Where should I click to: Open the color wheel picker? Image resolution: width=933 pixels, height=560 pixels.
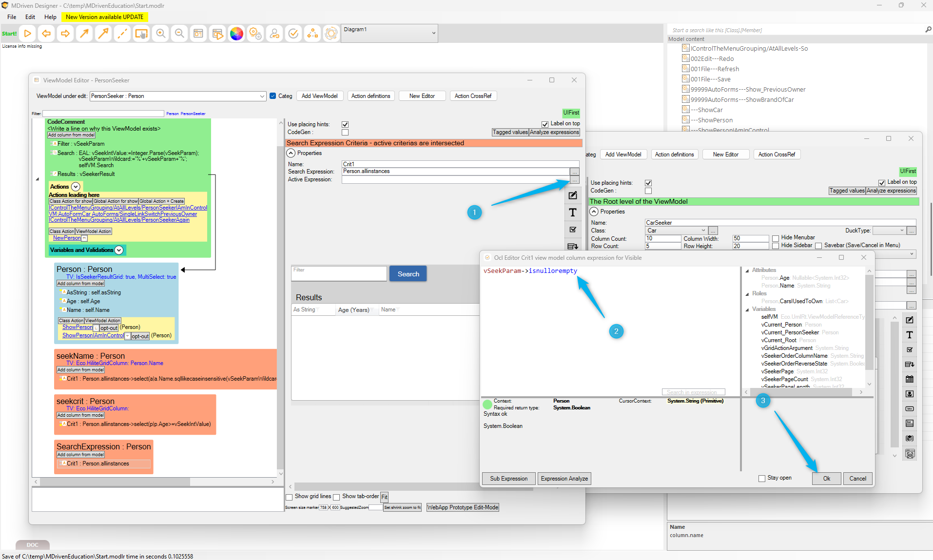pyautogui.click(x=236, y=34)
